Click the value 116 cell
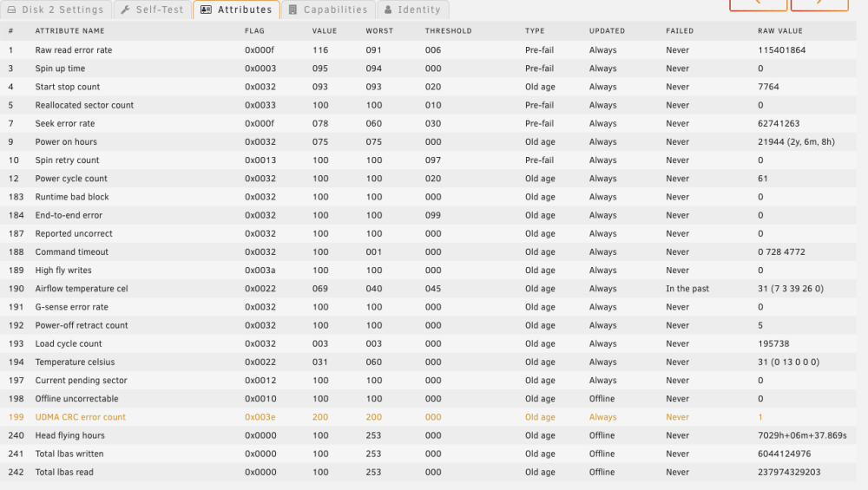 pos(320,49)
